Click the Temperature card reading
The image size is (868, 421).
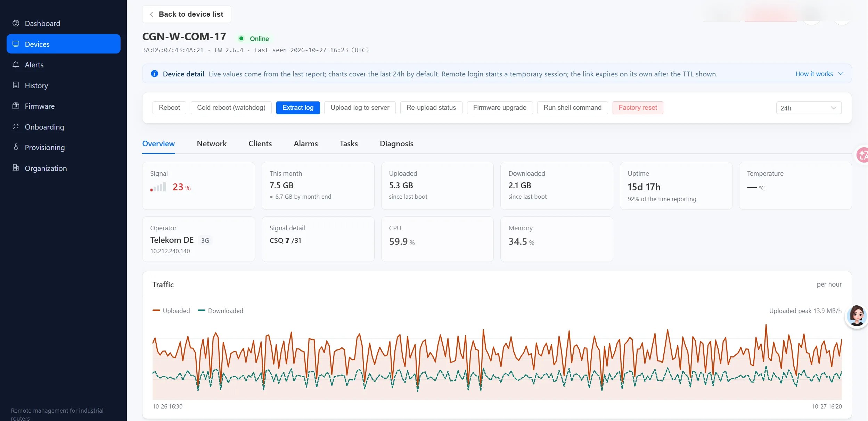click(756, 188)
